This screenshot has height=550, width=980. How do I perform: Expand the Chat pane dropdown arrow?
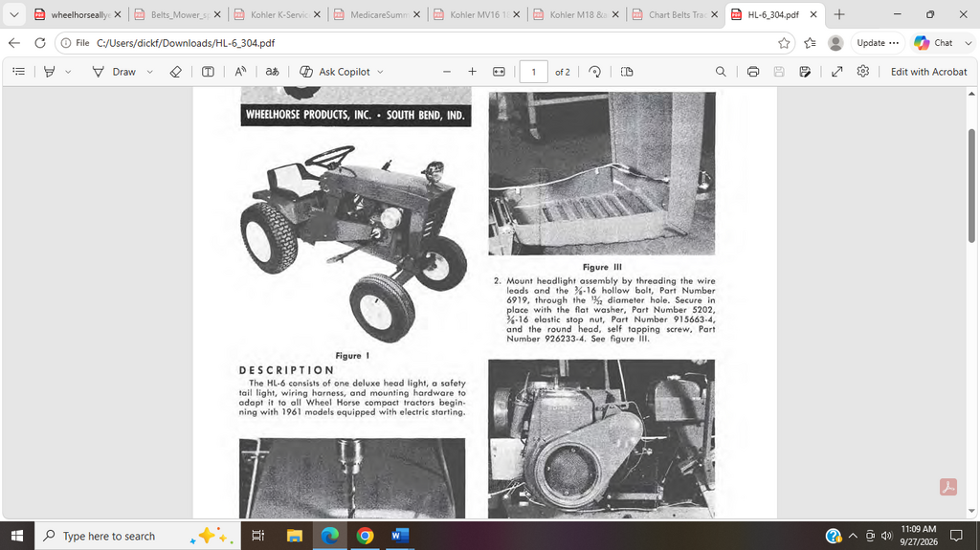coord(969,42)
